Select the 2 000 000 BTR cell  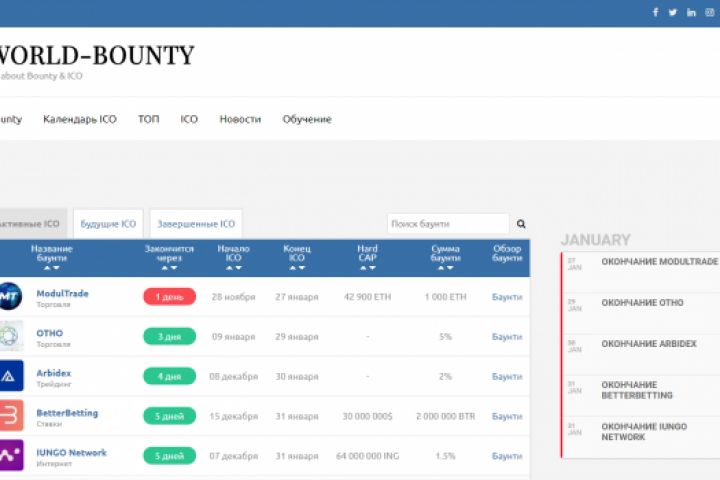pos(445,416)
